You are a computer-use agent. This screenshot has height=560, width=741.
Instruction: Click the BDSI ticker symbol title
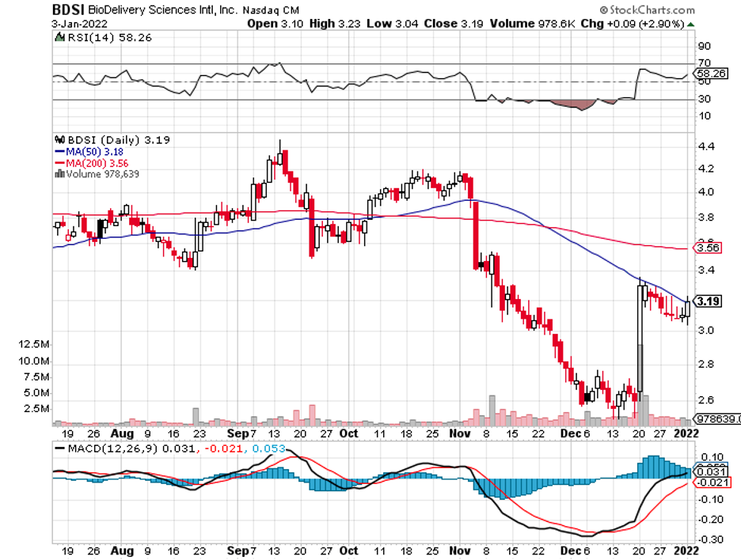[69, 10]
